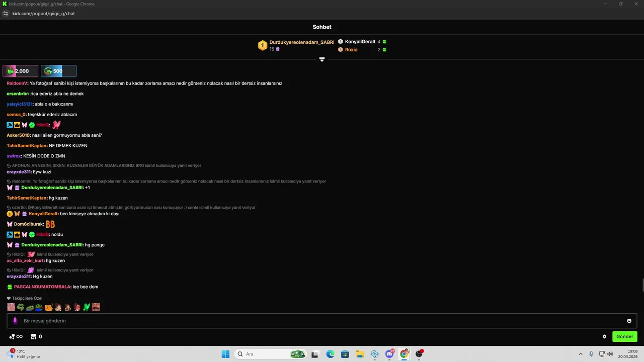This screenshot has height=362, width=644.
Task: Insert the pink square face emote
Action: pos(11,307)
